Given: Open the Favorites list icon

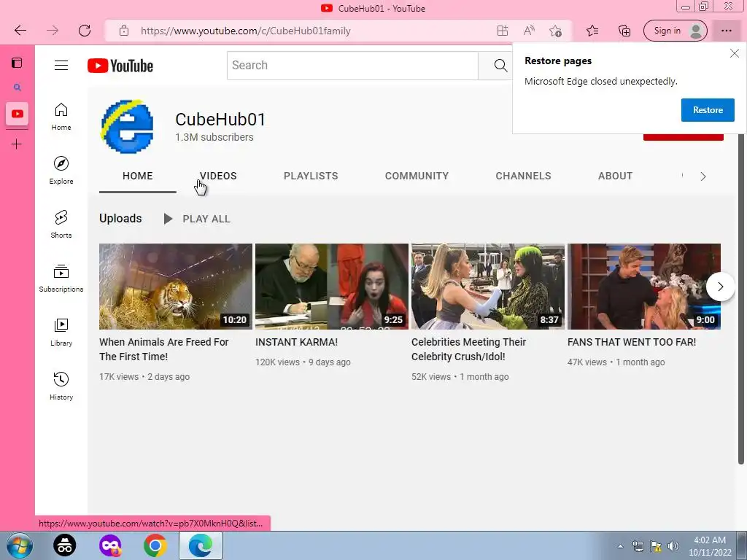Looking at the screenshot, I should point(592,31).
